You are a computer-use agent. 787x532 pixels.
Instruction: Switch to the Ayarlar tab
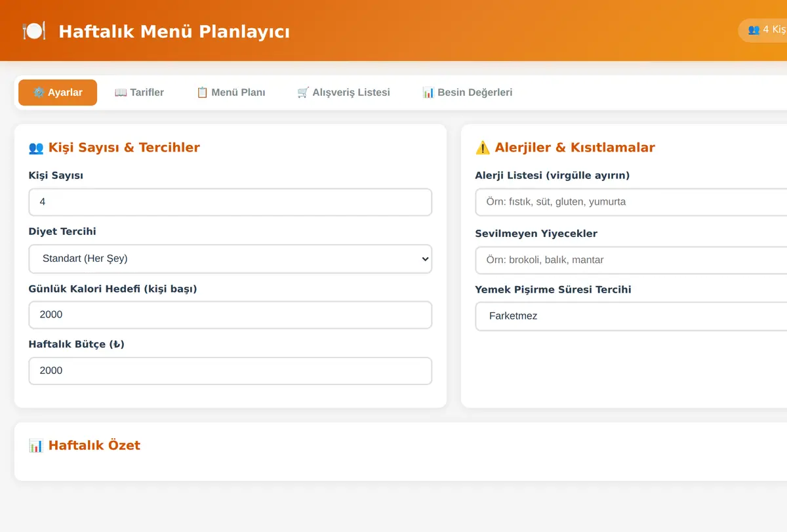pos(58,92)
